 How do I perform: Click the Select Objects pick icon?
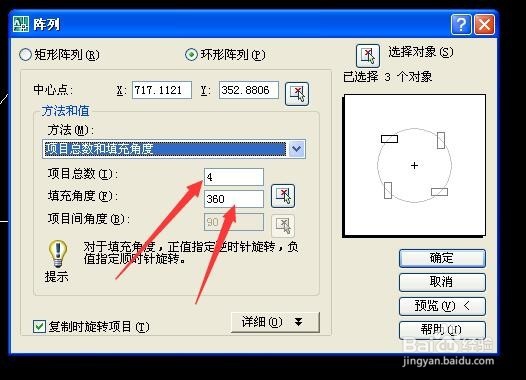[368, 55]
